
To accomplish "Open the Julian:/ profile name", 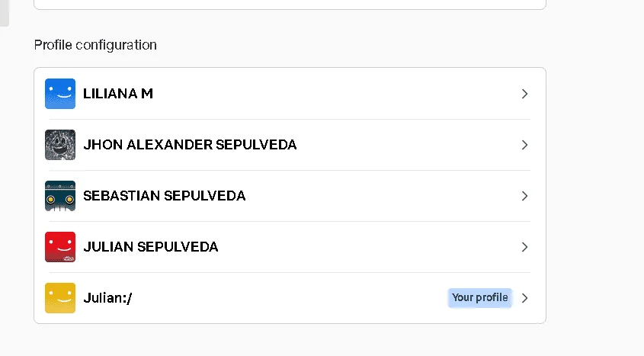I will (107, 298).
